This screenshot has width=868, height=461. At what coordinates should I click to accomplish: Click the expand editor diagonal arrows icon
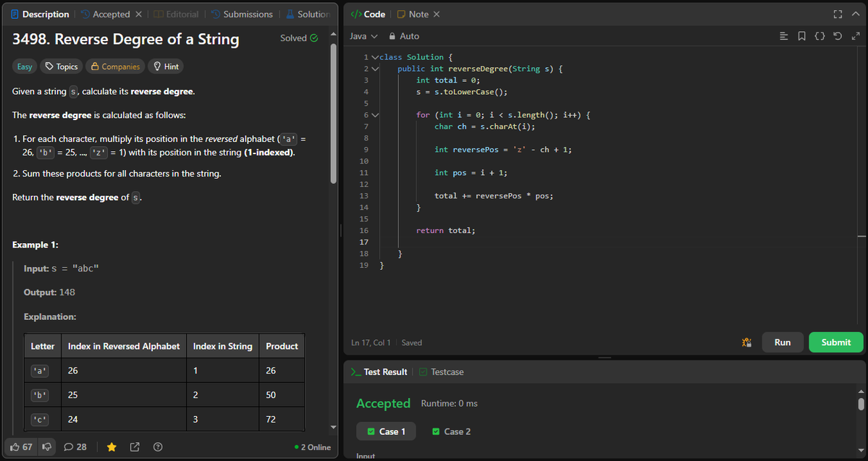click(x=855, y=36)
